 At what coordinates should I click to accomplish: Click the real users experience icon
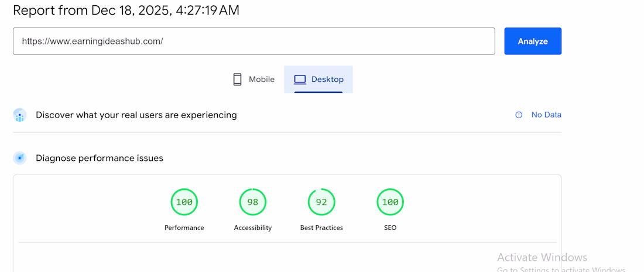(x=20, y=115)
